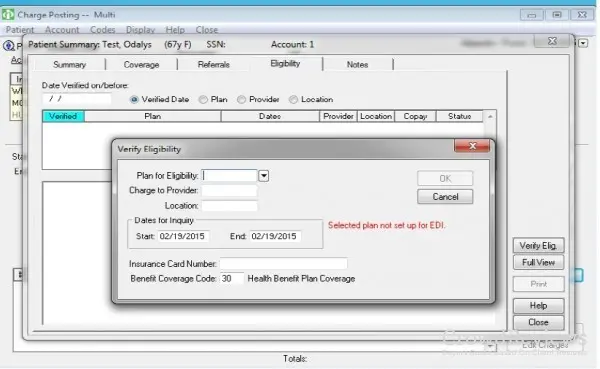
Task: Select the Location radio button
Action: point(293,100)
